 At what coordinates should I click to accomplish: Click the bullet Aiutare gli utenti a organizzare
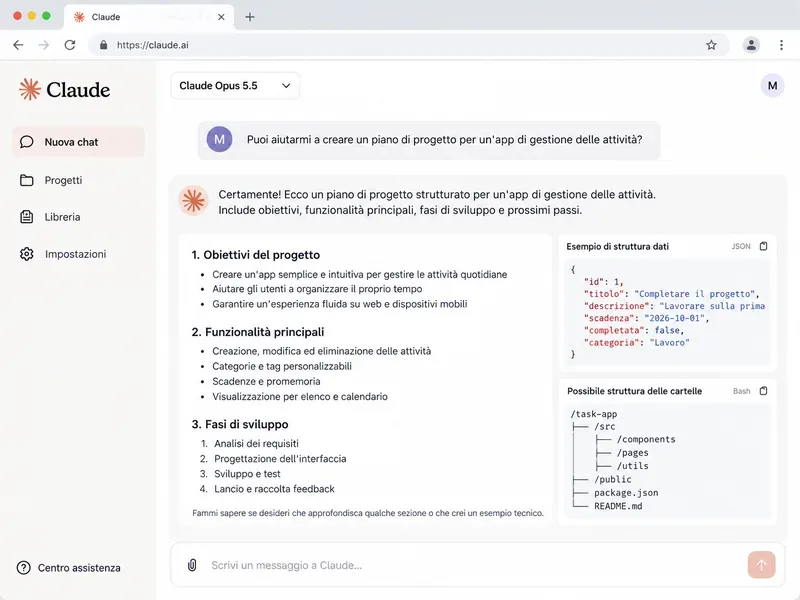(317, 289)
